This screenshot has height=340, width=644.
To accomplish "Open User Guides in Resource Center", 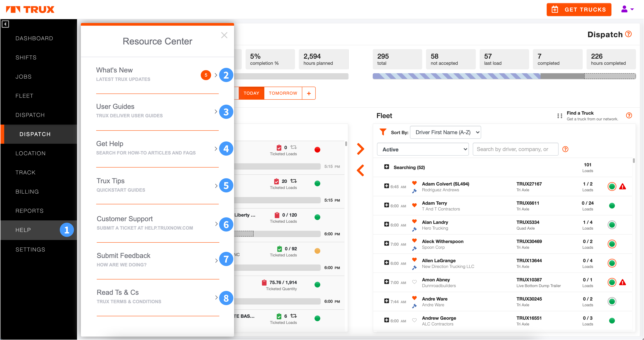I will 157,111.
